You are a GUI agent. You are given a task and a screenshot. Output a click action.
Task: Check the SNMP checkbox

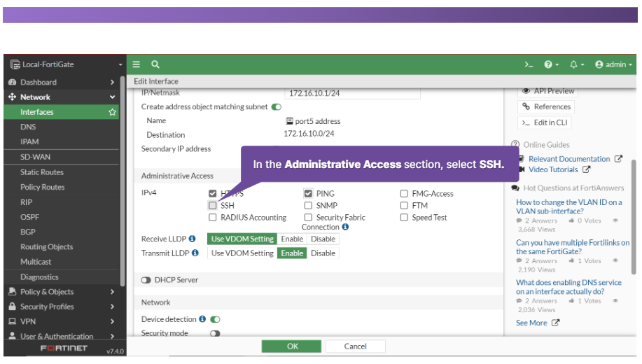point(308,205)
